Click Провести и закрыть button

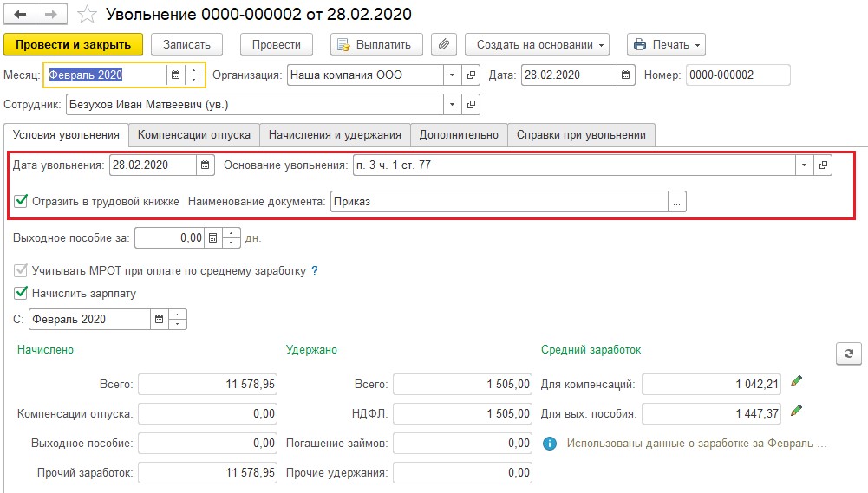point(73,44)
